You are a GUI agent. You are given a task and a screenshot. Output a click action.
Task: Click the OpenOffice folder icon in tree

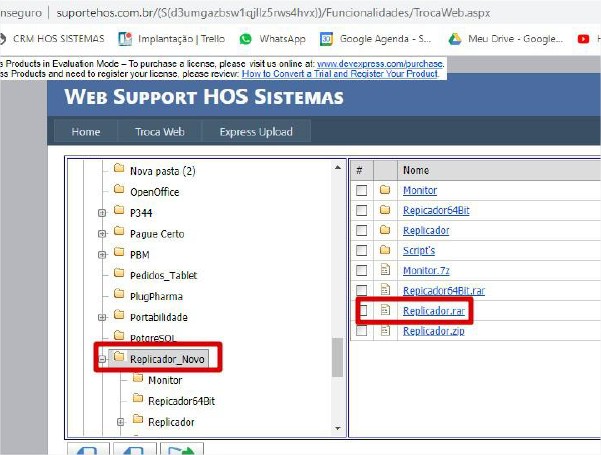click(118, 191)
